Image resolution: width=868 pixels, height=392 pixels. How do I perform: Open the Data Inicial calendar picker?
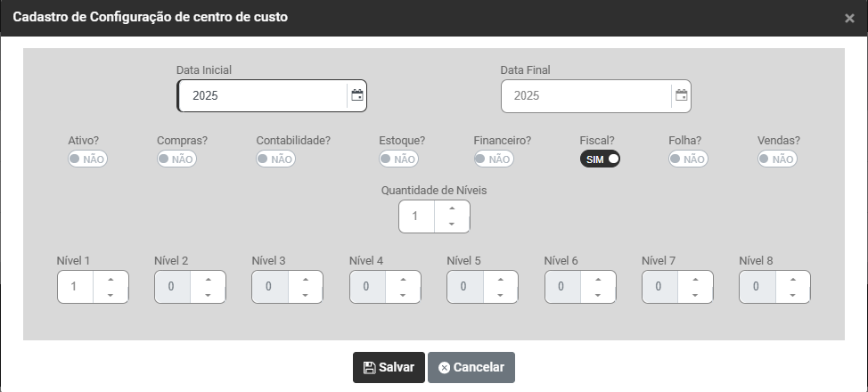(357, 95)
